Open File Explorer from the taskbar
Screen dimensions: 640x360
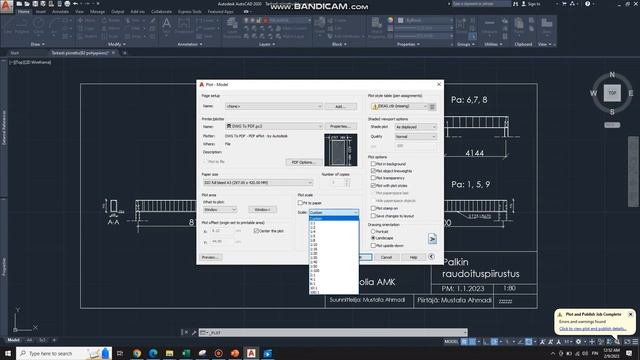[x=169, y=353]
